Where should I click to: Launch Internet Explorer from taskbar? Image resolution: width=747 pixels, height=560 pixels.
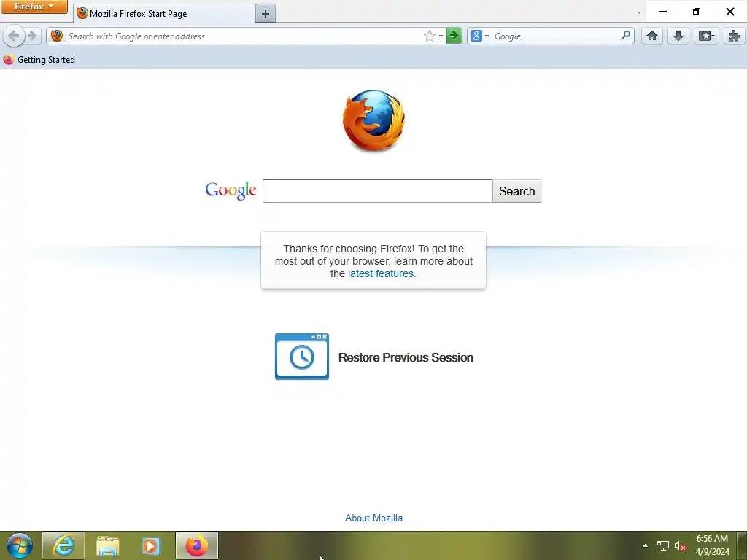pyautogui.click(x=63, y=545)
